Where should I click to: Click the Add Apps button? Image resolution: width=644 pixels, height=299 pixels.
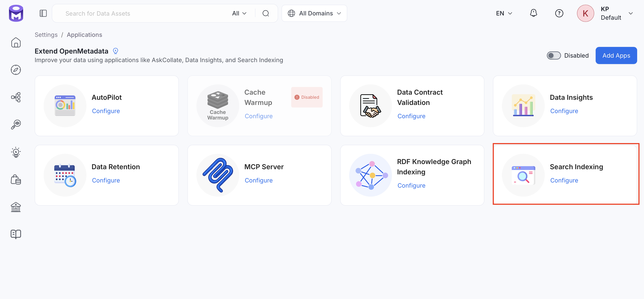tap(616, 55)
